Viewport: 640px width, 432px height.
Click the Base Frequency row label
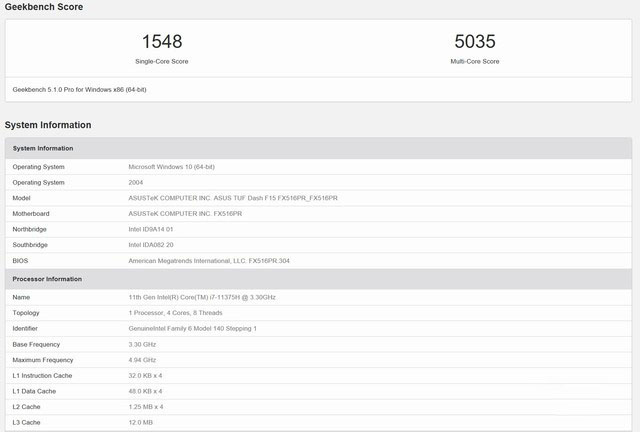coord(36,344)
